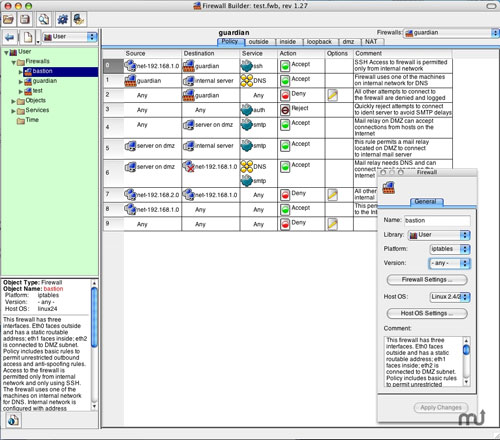Click server on dmz source icon in rule 5
The height and width of the screenshot is (440, 500).
[130, 146]
